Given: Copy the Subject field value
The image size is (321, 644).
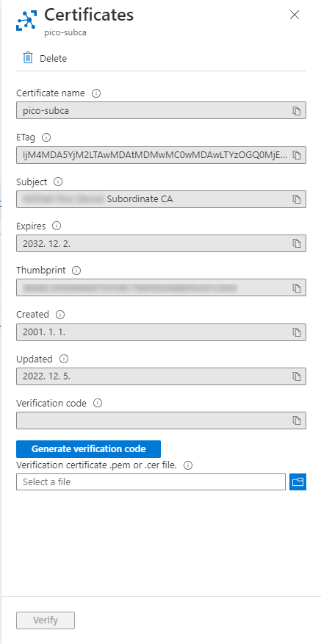Looking at the screenshot, I should pos(296,199).
